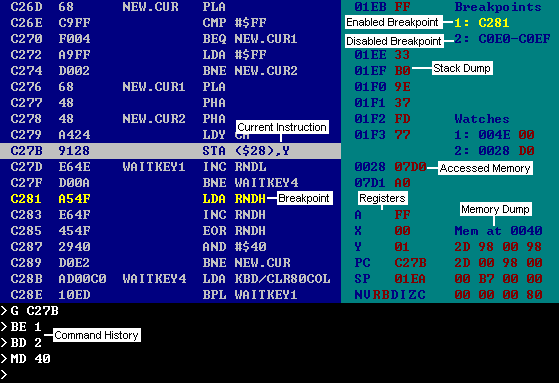
Task: Click the A register value FF
Action: (402, 215)
